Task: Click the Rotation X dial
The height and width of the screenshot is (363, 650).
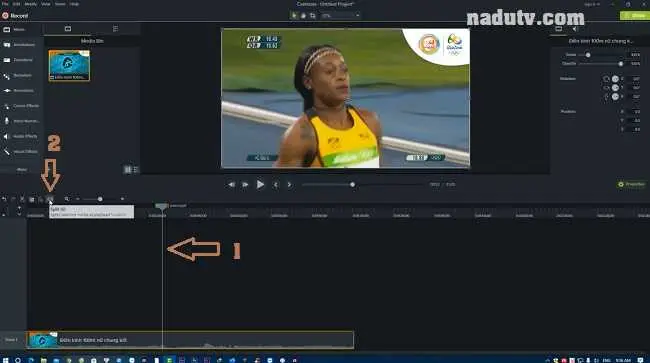Action: coord(615,97)
